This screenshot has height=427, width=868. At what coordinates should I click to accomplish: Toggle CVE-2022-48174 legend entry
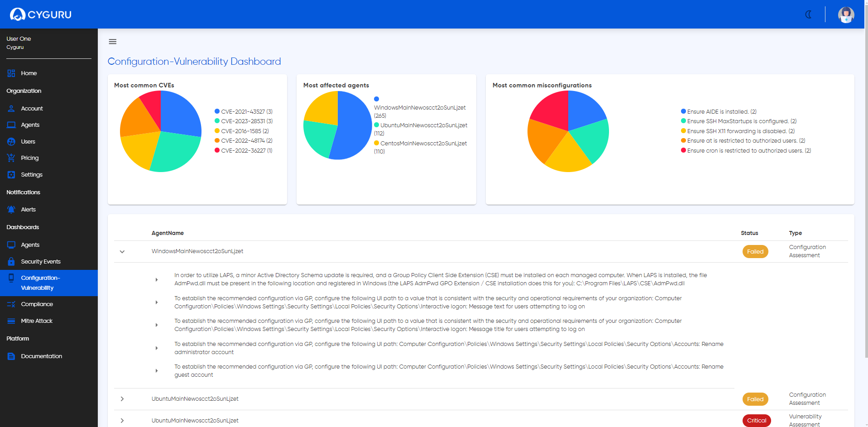coord(244,141)
